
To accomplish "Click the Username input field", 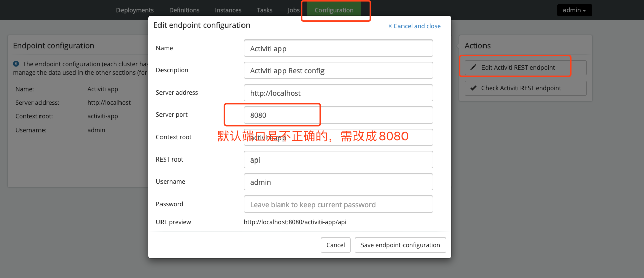I will coord(338,182).
